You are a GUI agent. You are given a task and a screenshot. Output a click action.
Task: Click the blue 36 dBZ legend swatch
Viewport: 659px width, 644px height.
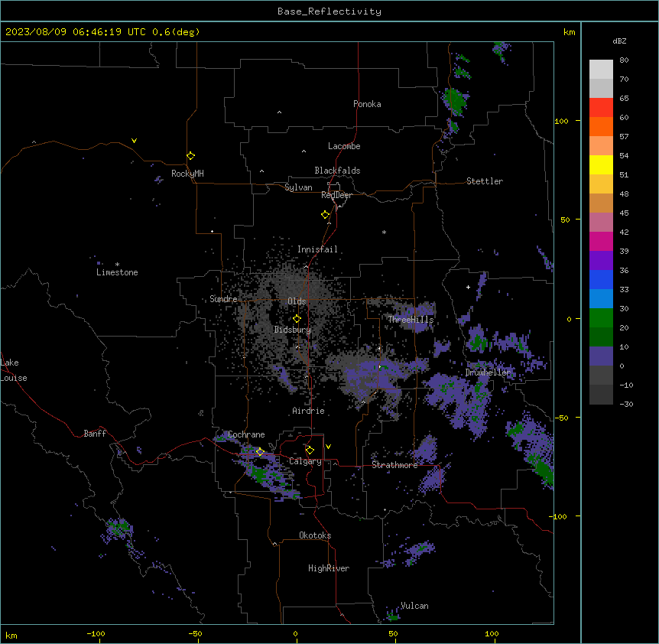point(601,279)
